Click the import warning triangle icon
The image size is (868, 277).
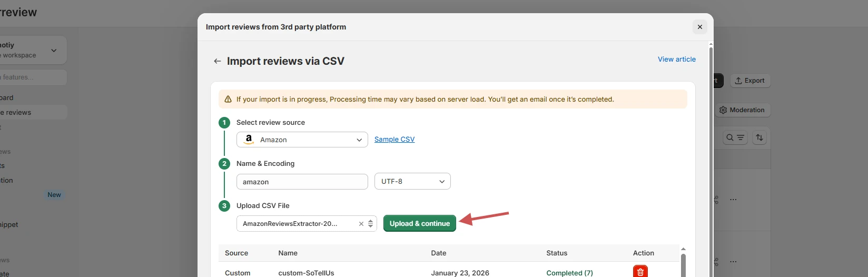(x=228, y=99)
